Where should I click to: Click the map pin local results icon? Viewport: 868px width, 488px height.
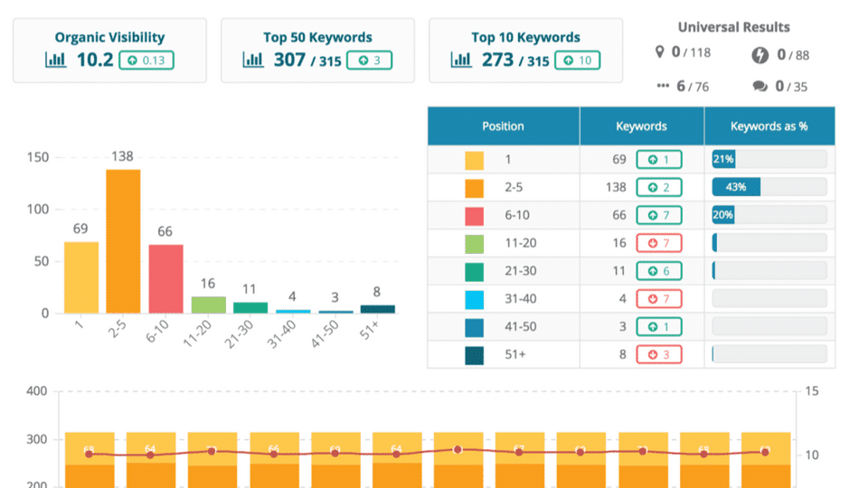point(660,52)
